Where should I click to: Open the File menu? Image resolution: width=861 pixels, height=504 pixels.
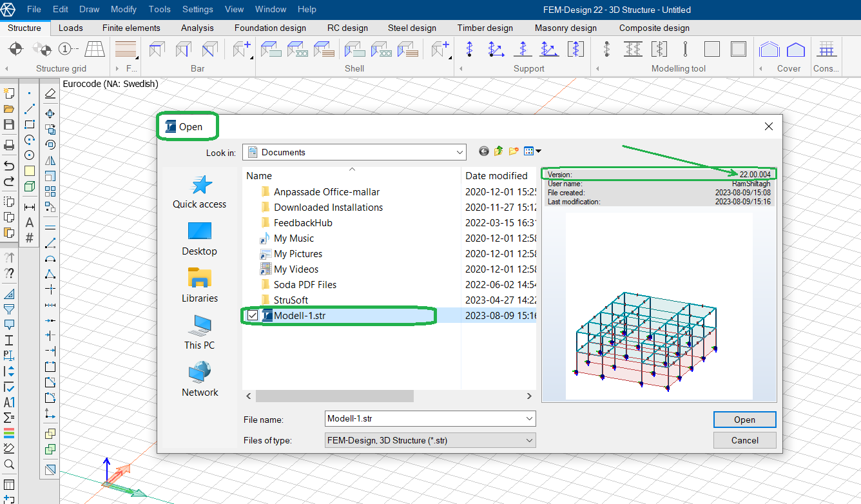(x=34, y=9)
